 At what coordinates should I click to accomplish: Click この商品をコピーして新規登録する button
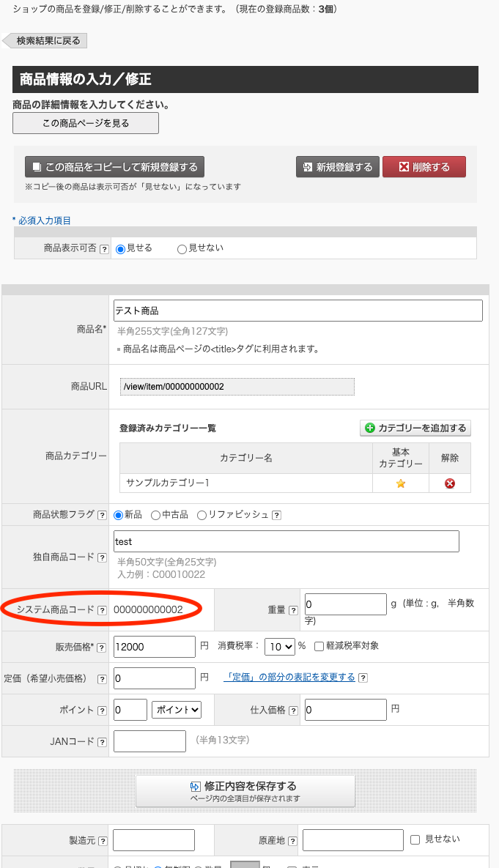114,166
